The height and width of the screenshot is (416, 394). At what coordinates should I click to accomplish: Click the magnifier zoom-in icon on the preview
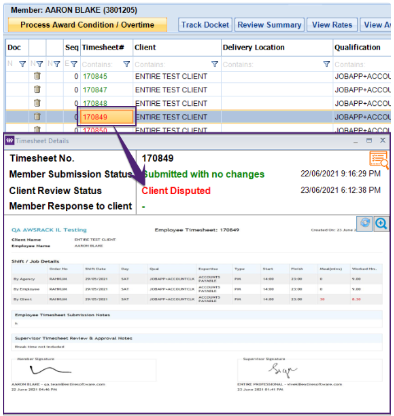tap(381, 223)
